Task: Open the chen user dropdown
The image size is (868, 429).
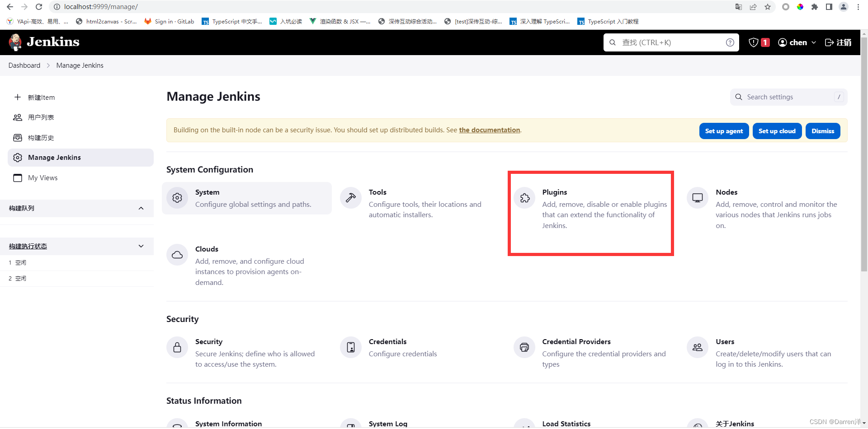Action: [797, 42]
